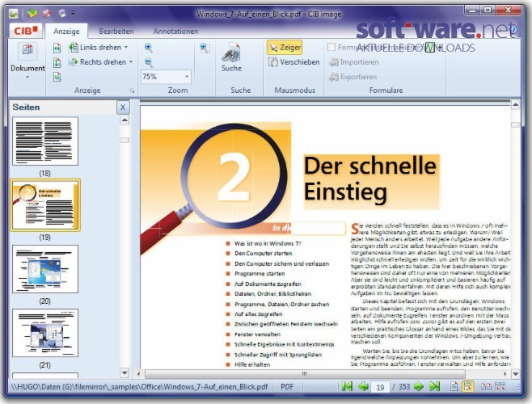Click the fit whole page icon

(x=57, y=78)
